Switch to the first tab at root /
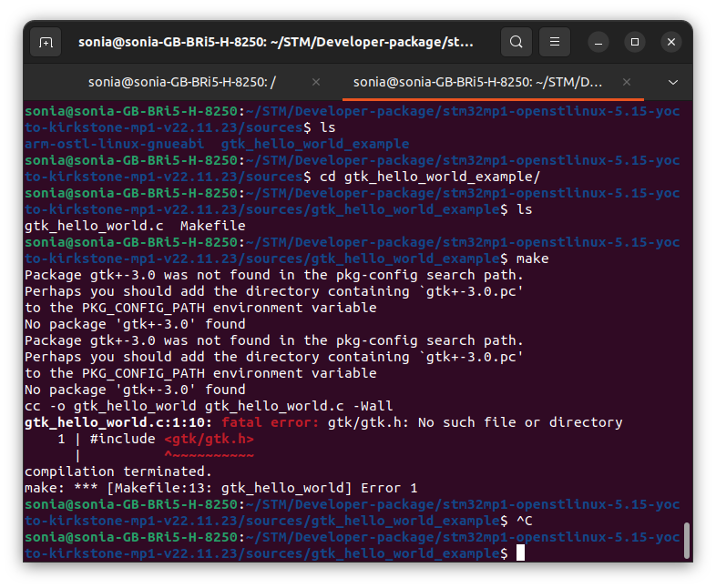Viewport: 716px width, 588px height. pos(182,82)
